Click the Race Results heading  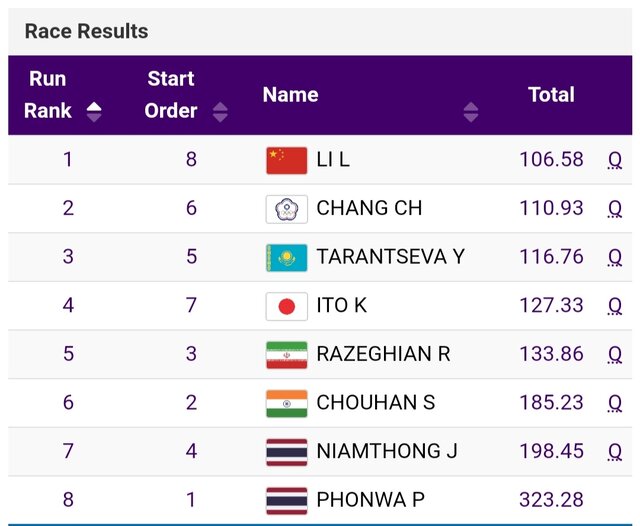pyautogui.click(x=86, y=31)
